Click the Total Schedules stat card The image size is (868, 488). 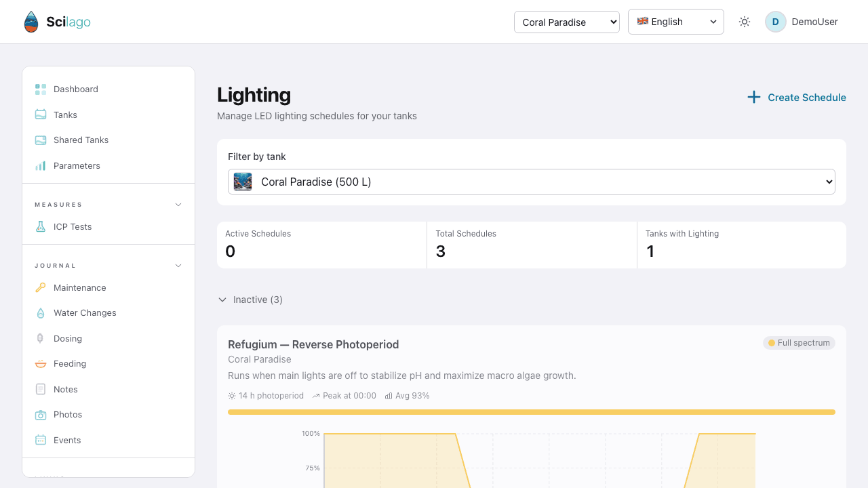(532, 245)
